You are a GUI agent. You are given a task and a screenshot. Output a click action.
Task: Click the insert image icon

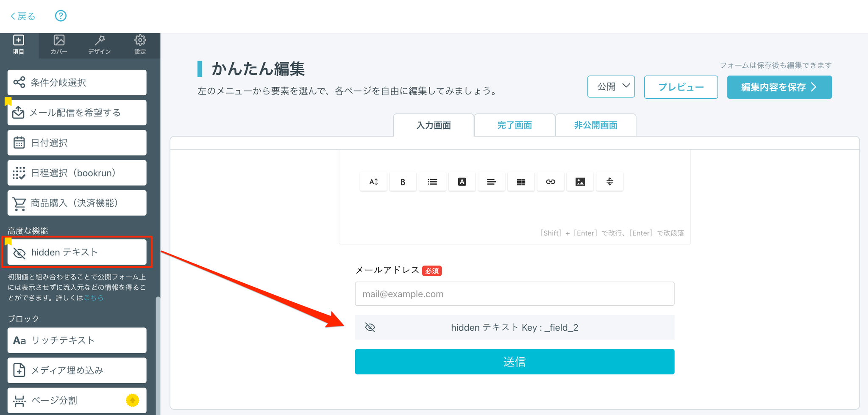tap(580, 182)
